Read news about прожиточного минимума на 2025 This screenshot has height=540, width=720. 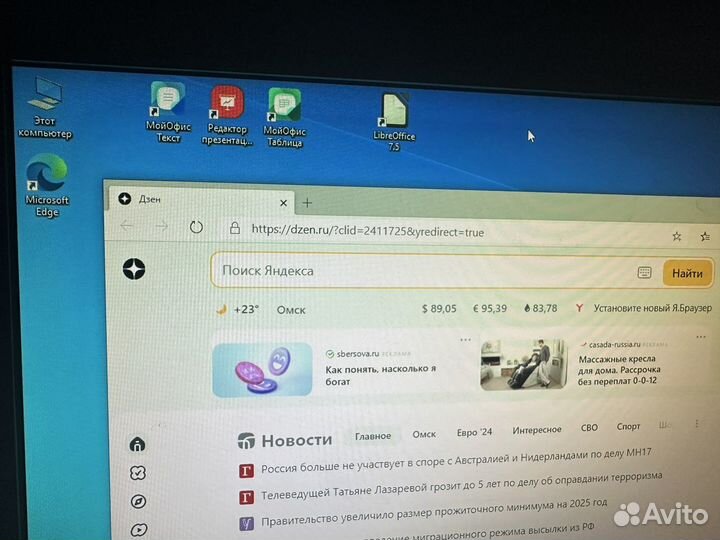[x=434, y=512]
